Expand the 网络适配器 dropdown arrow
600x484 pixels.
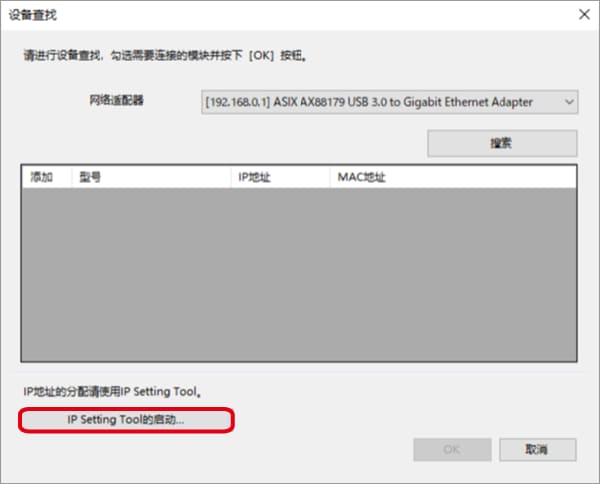point(569,102)
